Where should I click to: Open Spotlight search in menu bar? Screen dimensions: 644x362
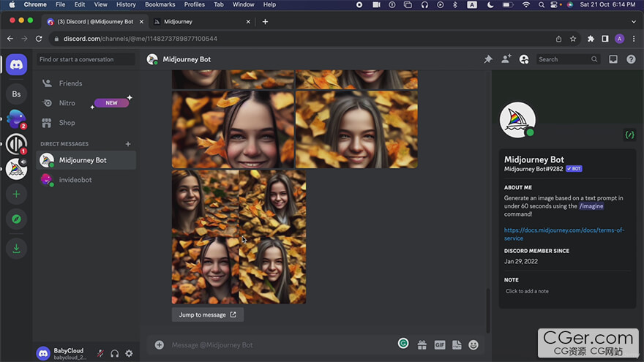click(x=542, y=4)
